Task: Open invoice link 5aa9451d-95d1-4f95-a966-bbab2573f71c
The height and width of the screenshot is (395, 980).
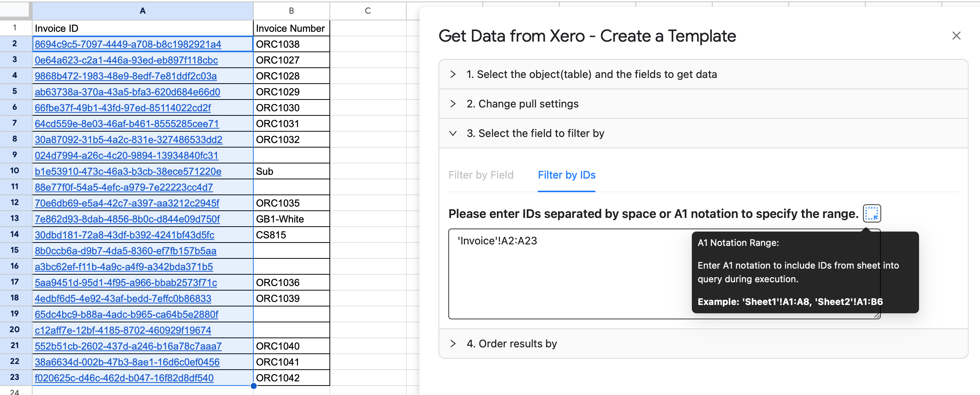Action: pyautogui.click(x=126, y=283)
